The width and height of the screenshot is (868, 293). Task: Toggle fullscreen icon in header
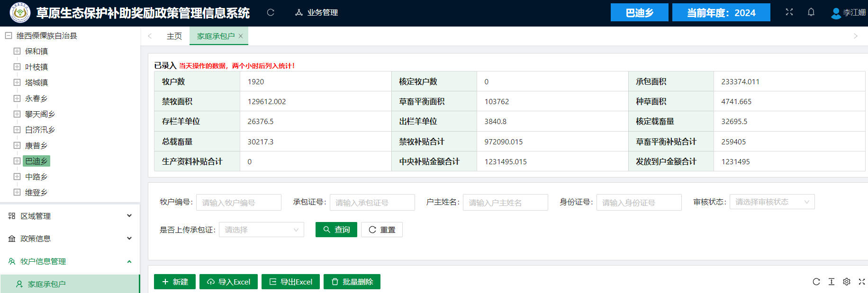pos(789,12)
